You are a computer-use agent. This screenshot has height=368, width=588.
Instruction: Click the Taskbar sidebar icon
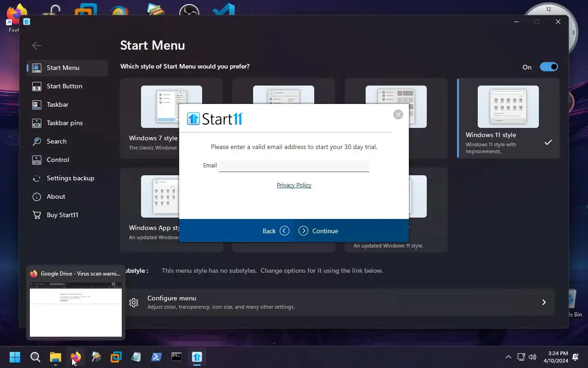click(x=37, y=104)
